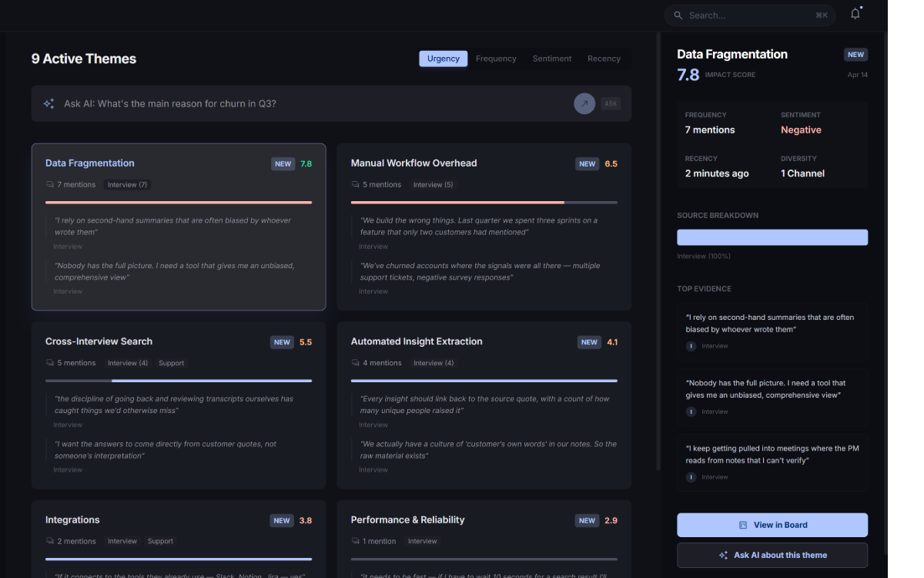
Task: Click '7 mentions' frequency value in panel
Action: click(710, 130)
